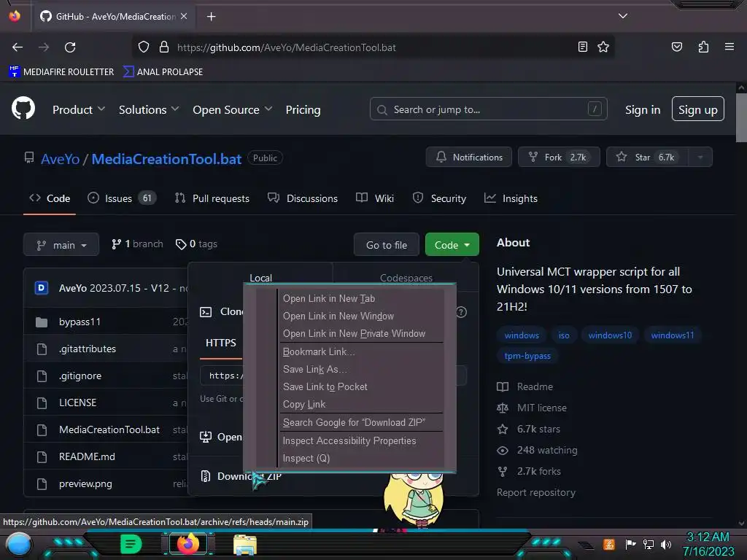Click the Notifications button

pyautogui.click(x=469, y=157)
